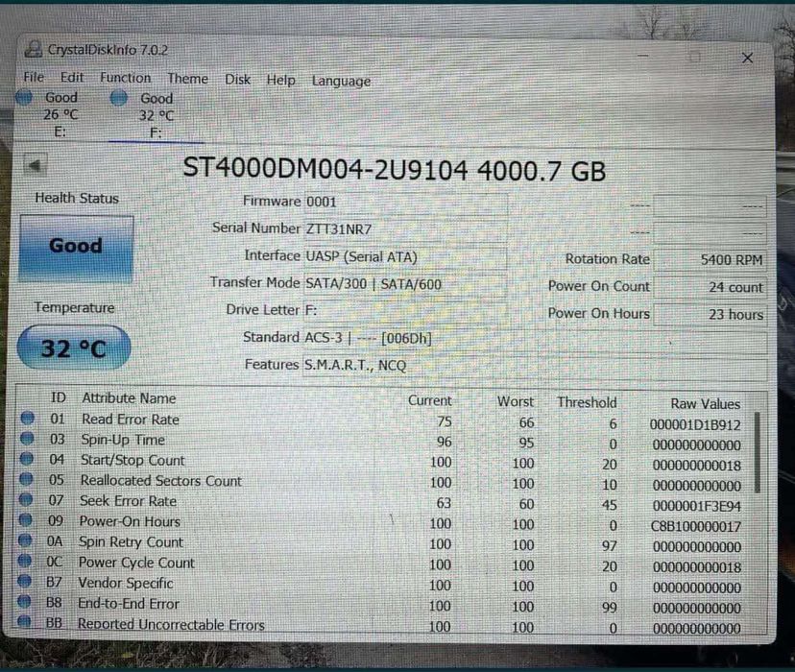Click the Power On Count value 24 count

coord(710,287)
